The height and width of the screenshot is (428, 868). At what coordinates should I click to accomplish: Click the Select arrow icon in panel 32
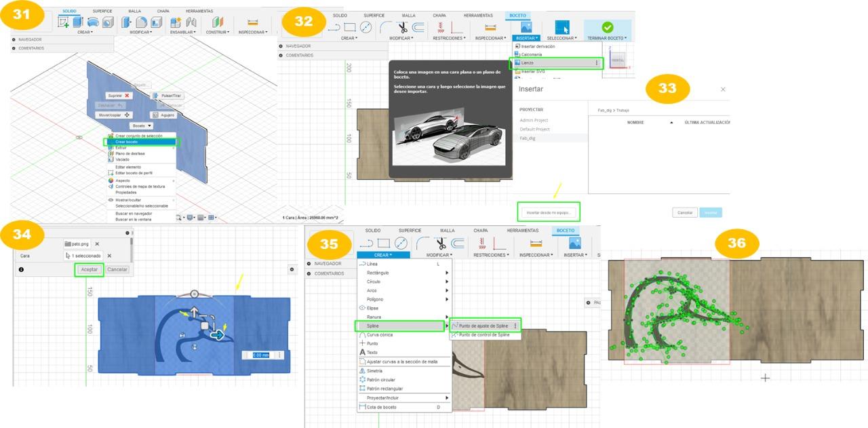click(x=563, y=27)
